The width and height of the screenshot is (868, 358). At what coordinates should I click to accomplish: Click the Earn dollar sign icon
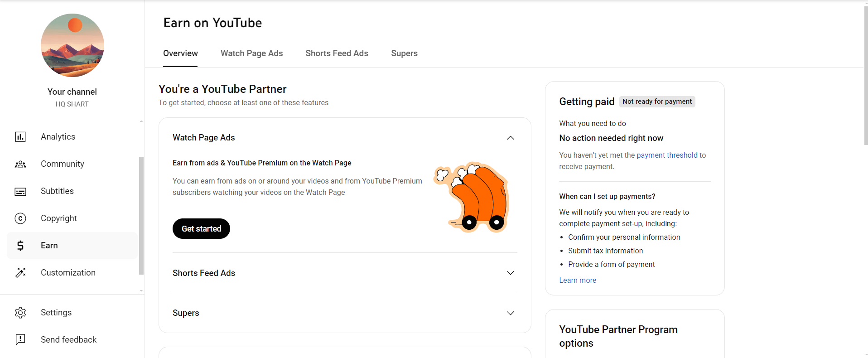coord(20,246)
